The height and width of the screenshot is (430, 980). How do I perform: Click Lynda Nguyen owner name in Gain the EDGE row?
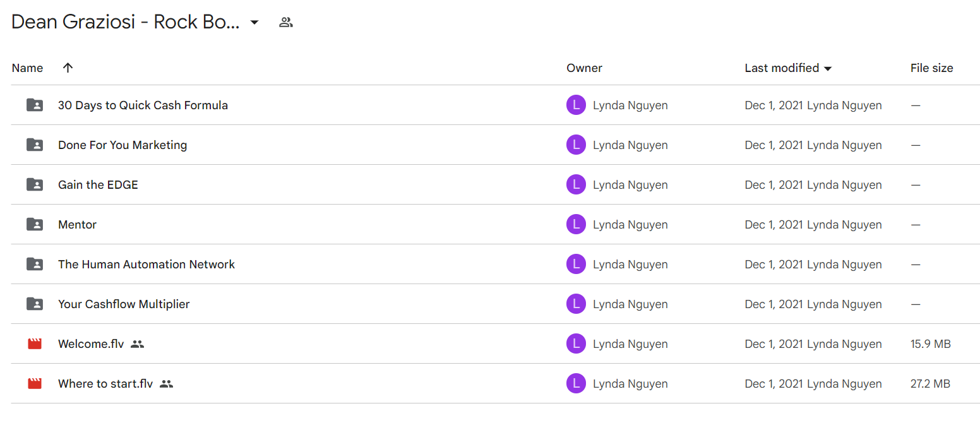click(x=630, y=185)
